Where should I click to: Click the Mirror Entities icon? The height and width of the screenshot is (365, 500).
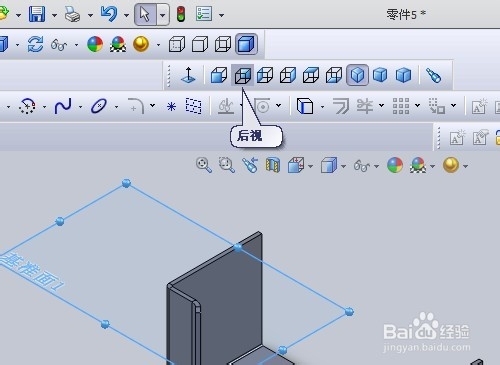(364, 106)
